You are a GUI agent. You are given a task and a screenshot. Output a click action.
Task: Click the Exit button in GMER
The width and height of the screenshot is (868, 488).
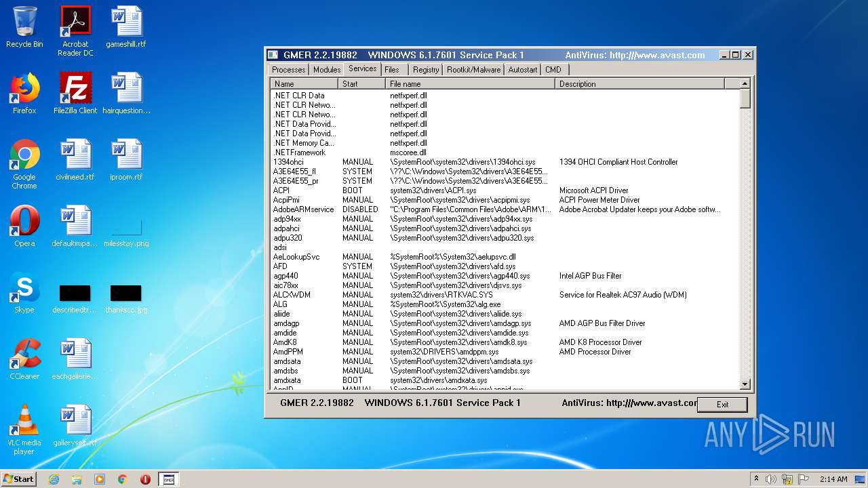[722, 405]
